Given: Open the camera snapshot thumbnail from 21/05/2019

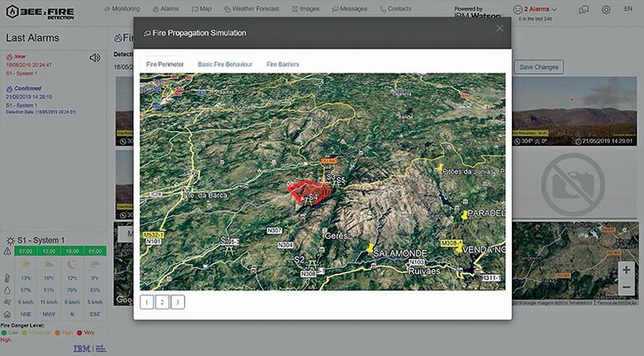Looking at the screenshot, I should 577,115.
